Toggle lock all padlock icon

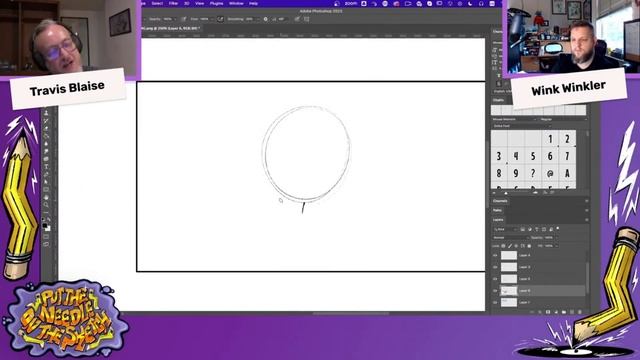[529, 246]
